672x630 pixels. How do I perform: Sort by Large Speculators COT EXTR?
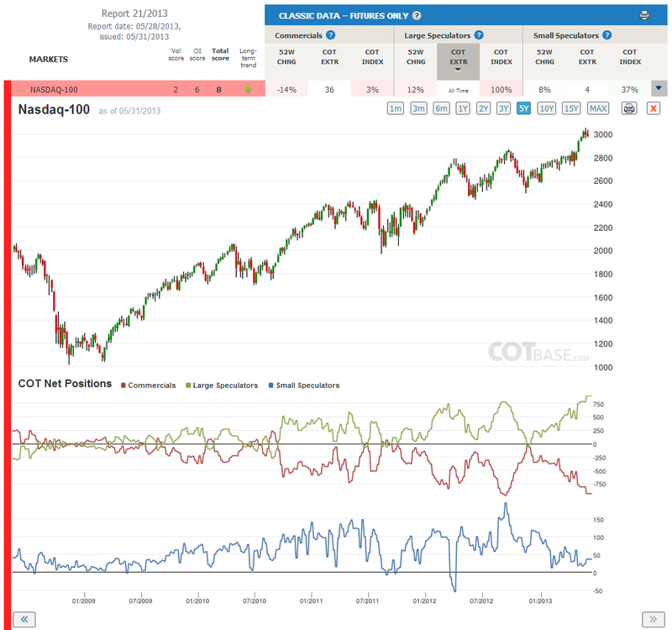point(458,60)
